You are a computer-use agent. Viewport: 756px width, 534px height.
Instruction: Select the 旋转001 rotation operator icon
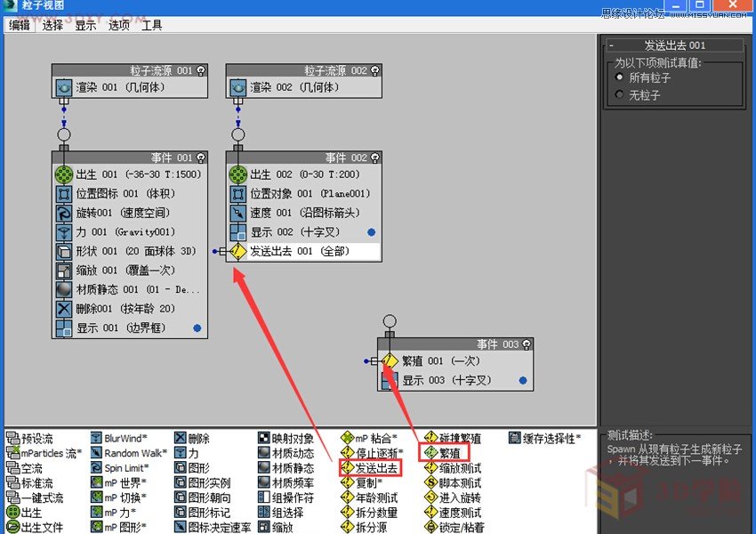tap(63, 213)
